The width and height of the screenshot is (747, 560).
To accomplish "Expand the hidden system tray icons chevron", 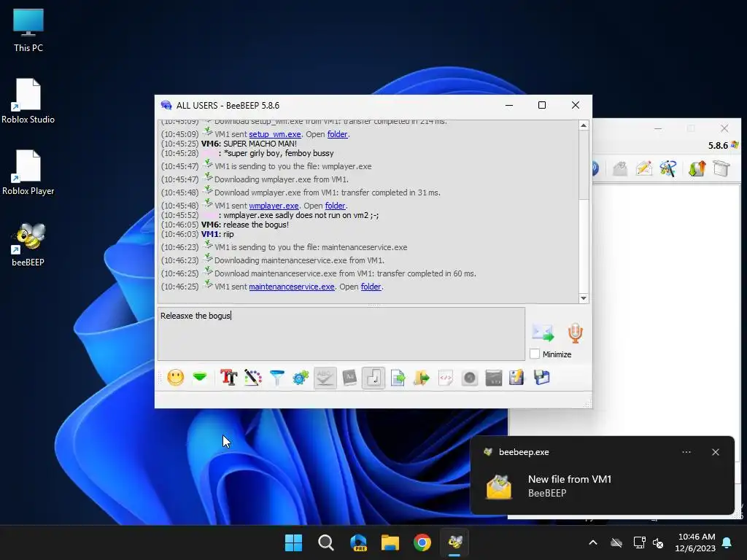I will tap(593, 542).
